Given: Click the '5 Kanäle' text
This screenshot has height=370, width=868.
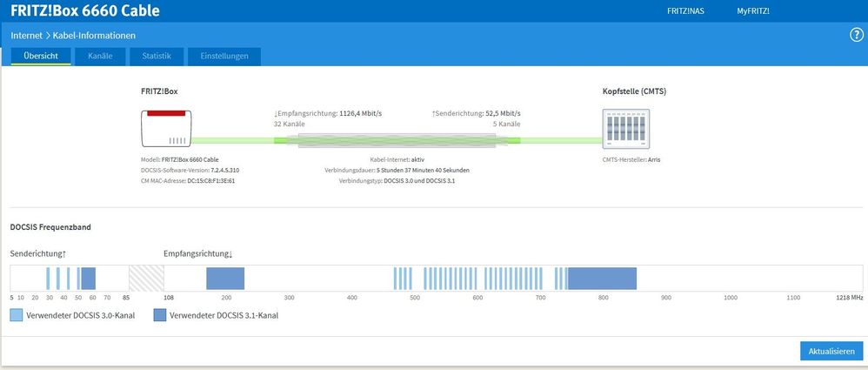Looking at the screenshot, I should point(506,124).
